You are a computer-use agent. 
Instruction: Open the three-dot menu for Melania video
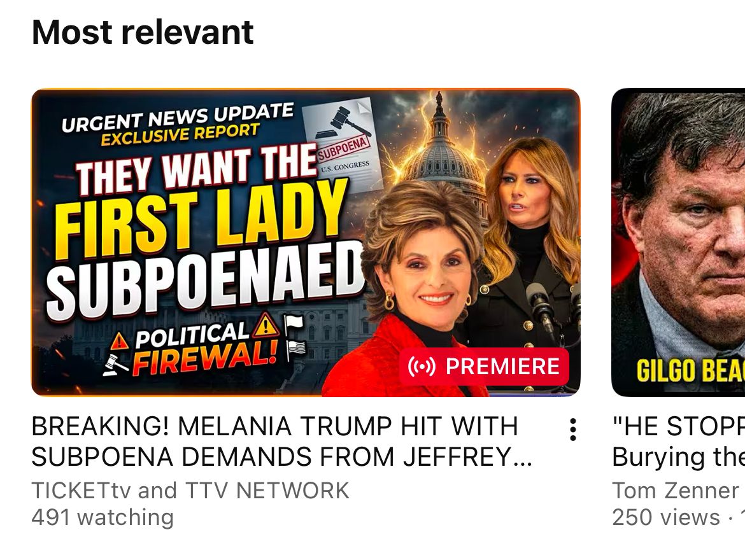(x=573, y=430)
